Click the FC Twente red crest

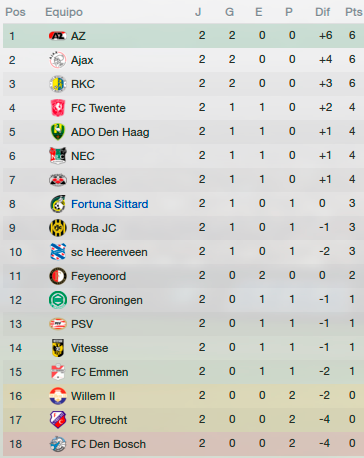click(x=58, y=108)
